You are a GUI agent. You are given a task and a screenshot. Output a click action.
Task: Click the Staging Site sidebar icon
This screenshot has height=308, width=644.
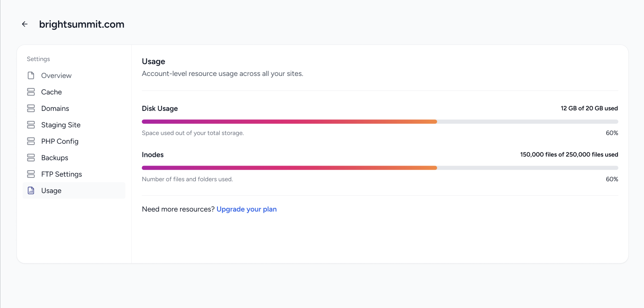31,125
